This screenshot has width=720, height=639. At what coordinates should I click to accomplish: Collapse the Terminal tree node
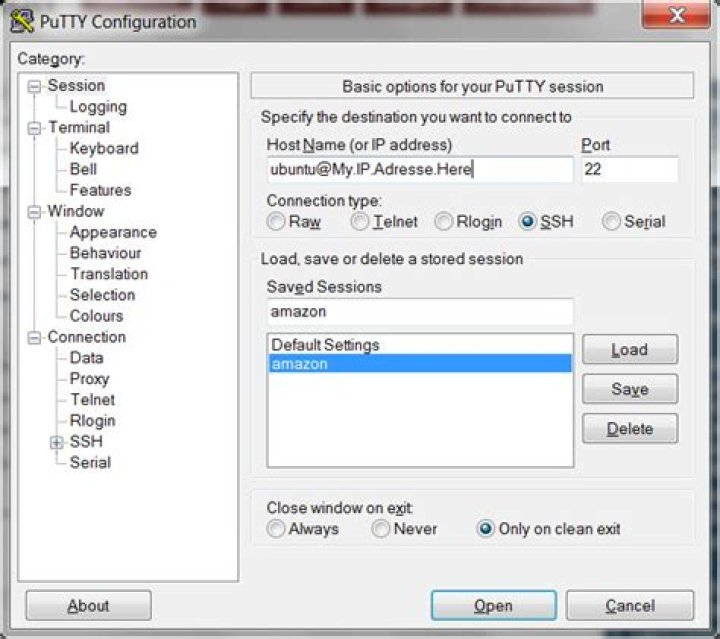34,128
